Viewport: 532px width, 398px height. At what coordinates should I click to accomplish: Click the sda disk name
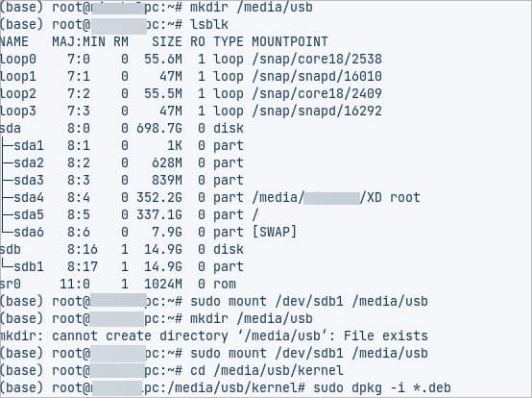tap(11, 129)
